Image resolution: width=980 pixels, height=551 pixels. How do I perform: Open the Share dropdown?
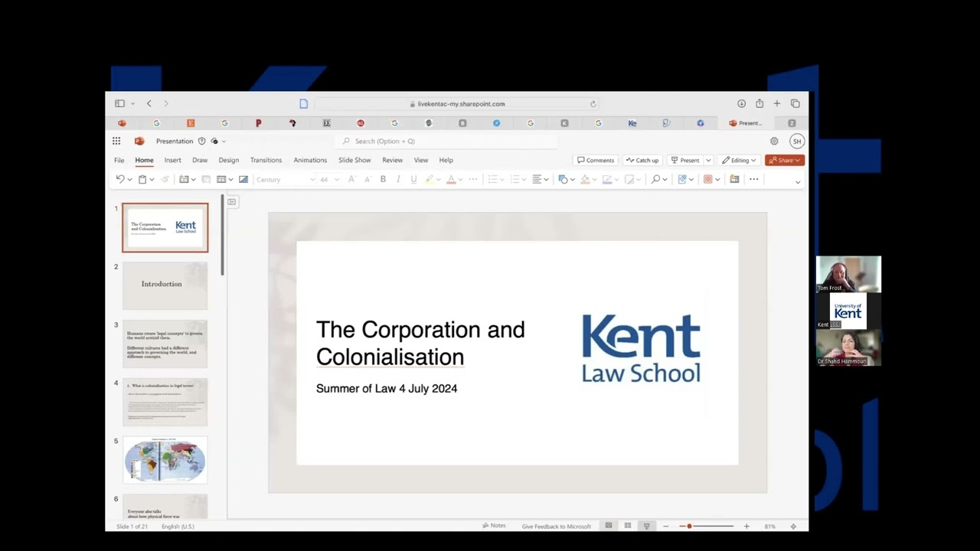[785, 161]
